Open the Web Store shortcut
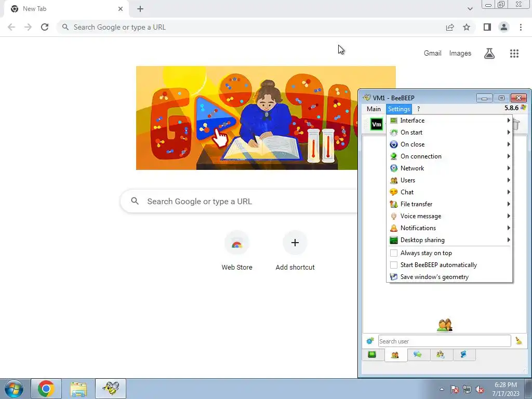532x399 pixels. [237, 250]
